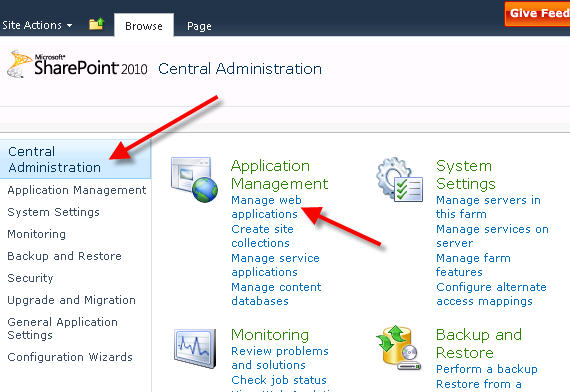Click the SharePoint 2010 logo
The height and width of the screenshot is (392, 570).
click(x=77, y=65)
